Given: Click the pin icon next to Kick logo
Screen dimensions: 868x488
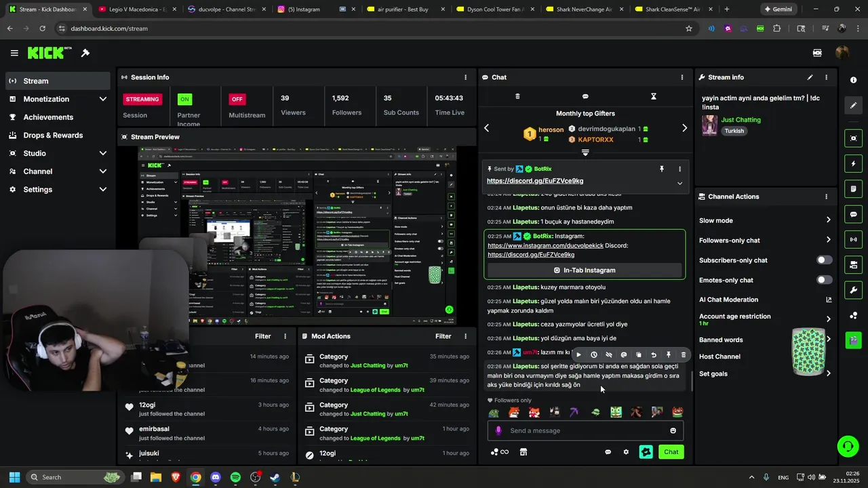Looking at the screenshot, I should (x=85, y=53).
